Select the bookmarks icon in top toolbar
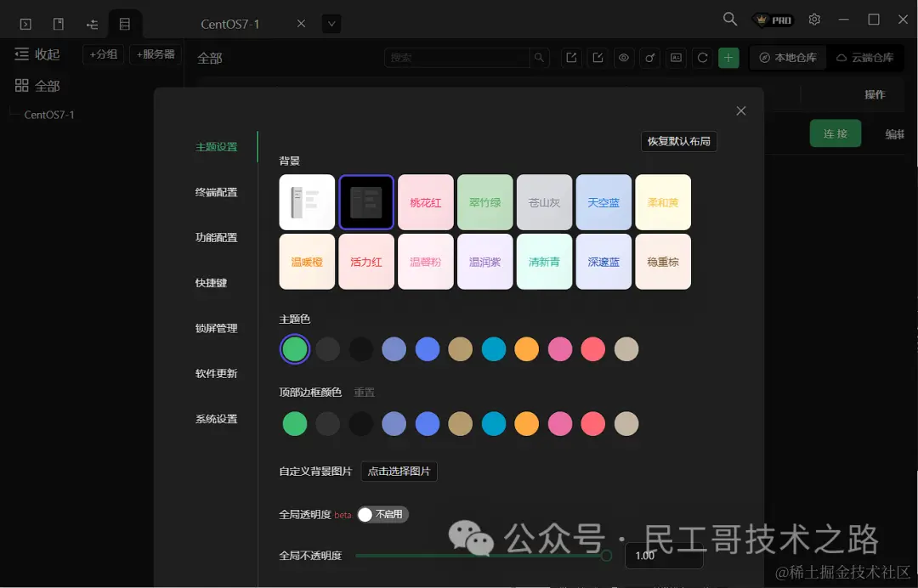 coord(58,23)
